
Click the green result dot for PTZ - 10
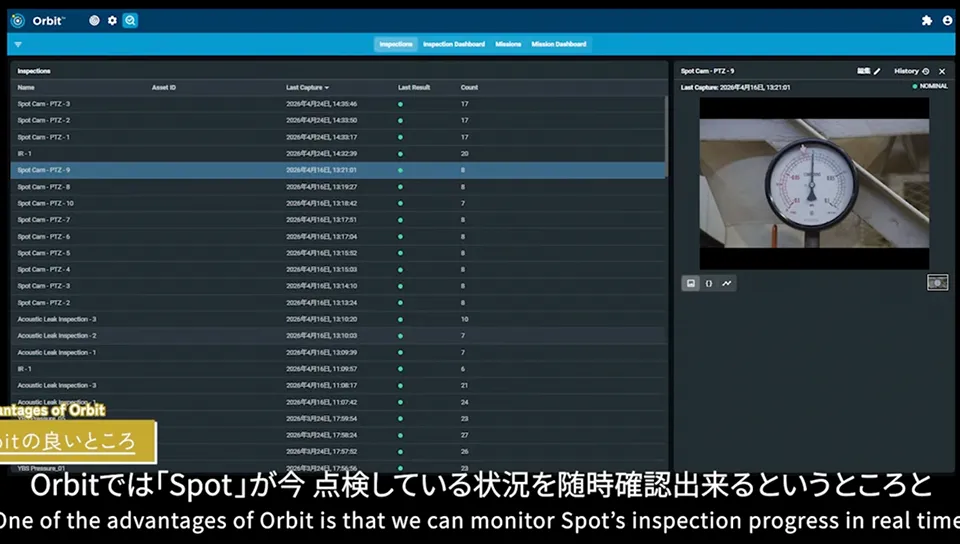pyautogui.click(x=400, y=203)
